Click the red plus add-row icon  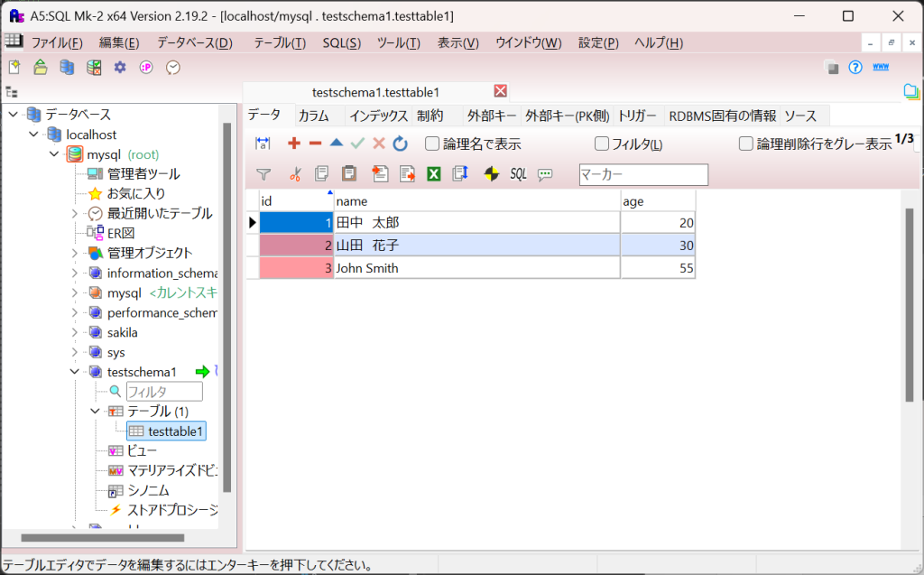[x=293, y=144]
